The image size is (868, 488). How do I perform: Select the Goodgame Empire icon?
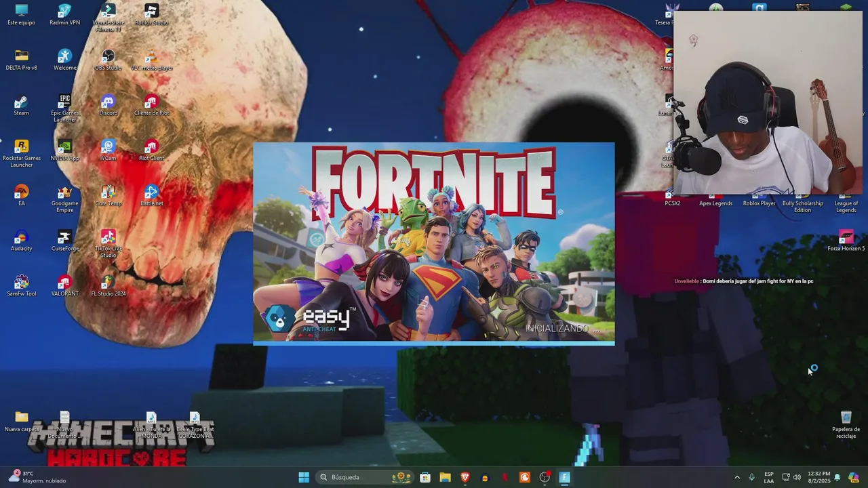64,199
